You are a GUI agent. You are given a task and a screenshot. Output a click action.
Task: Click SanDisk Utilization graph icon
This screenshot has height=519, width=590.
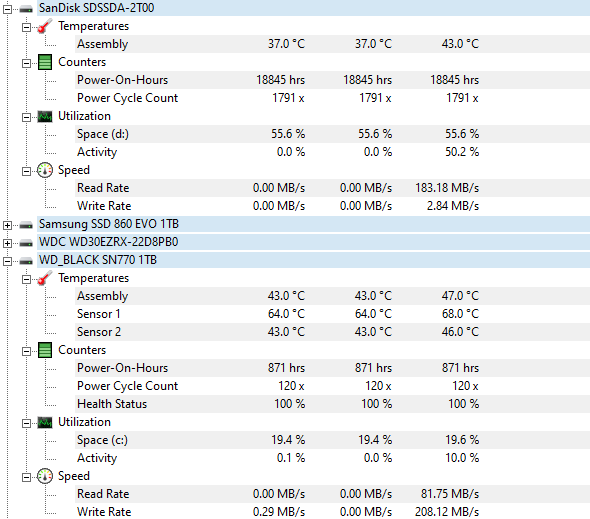[x=45, y=117]
